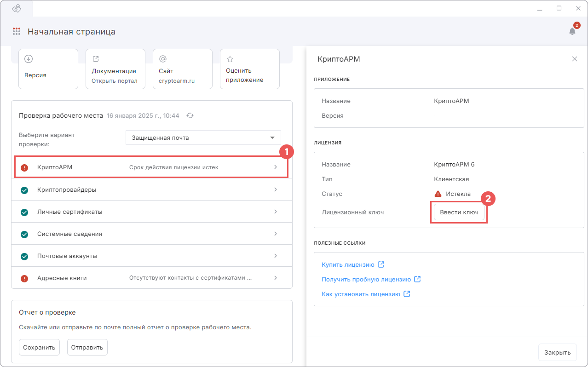This screenshot has width=588, height=367.
Task: Click external link icon after Получить пробную лицензию
Action: point(417,279)
